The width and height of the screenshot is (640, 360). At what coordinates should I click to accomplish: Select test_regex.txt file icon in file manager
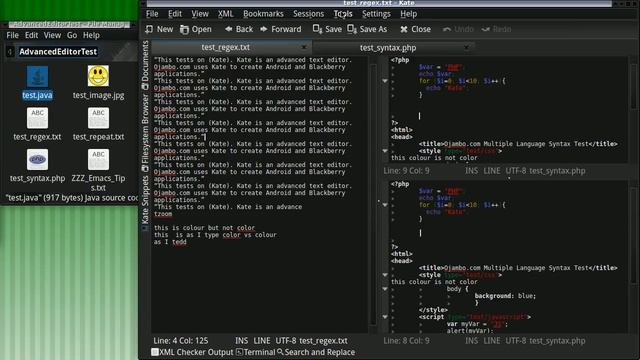pos(37,118)
